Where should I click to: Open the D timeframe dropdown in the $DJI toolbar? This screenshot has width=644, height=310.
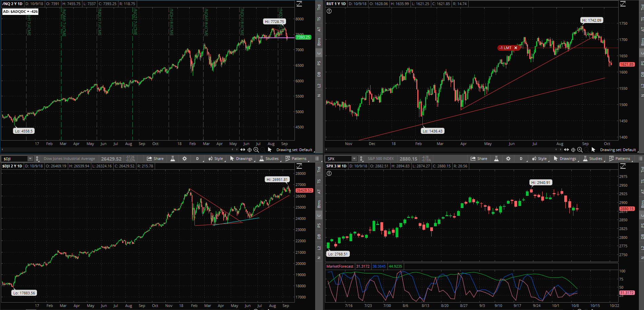click(197, 159)
